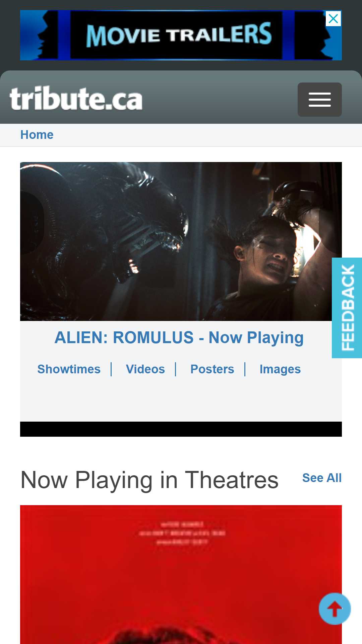View Alien: Romulus Images
362x644 pixels.
click(280, 369)
